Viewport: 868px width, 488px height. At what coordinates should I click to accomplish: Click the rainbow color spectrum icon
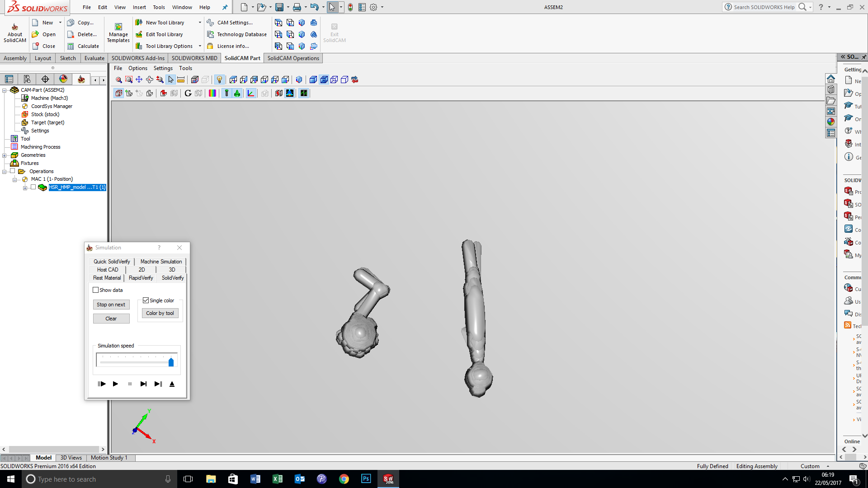212,93
